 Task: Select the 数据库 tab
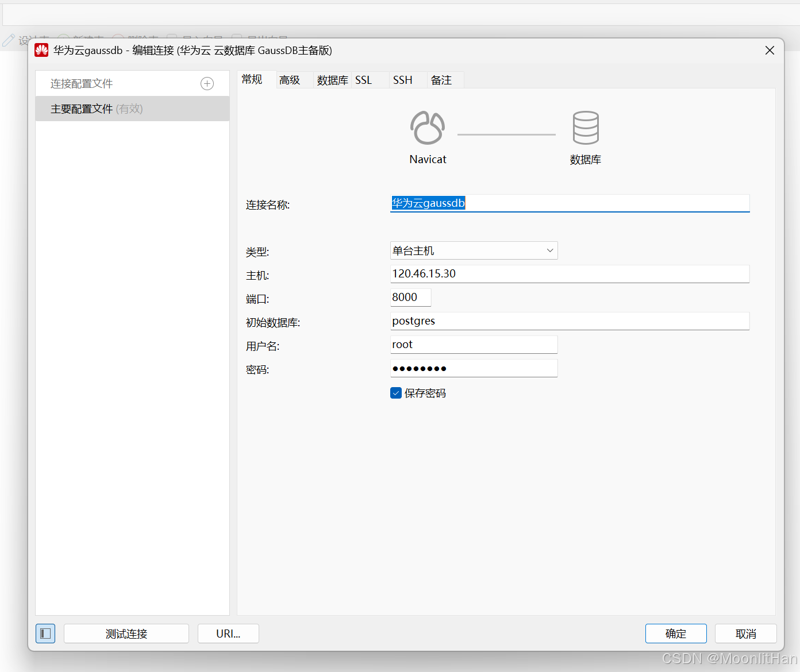coord(332,79)
